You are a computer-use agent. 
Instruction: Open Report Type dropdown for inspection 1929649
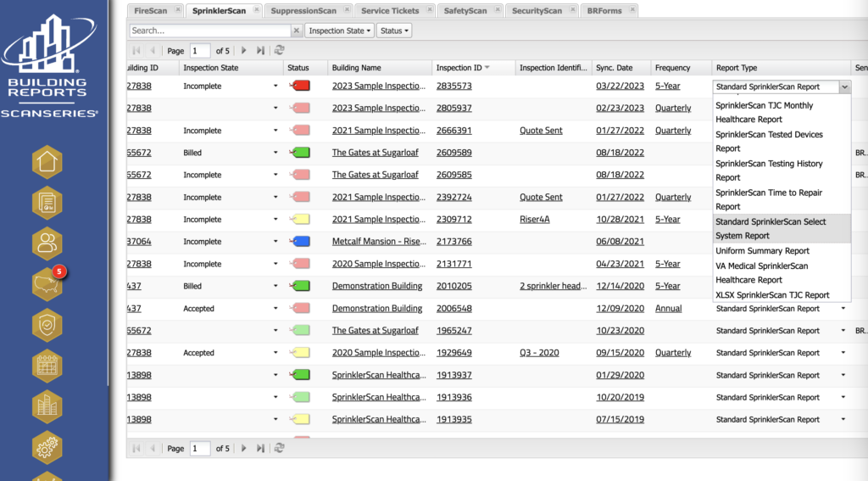[843, 352]
